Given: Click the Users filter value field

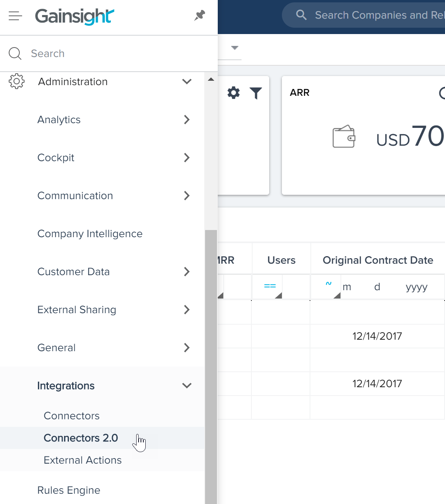Looking at the screenshot, I should [296, 287].
